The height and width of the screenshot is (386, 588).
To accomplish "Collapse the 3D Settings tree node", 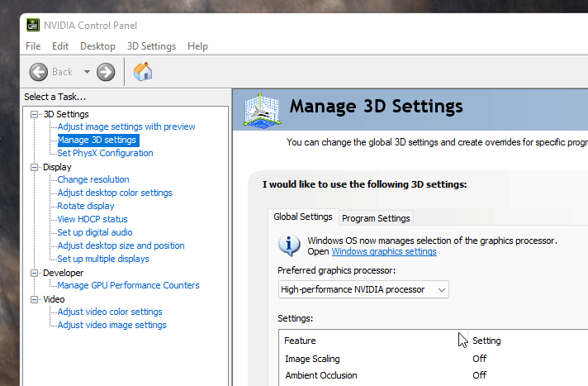I will [35, 114].
